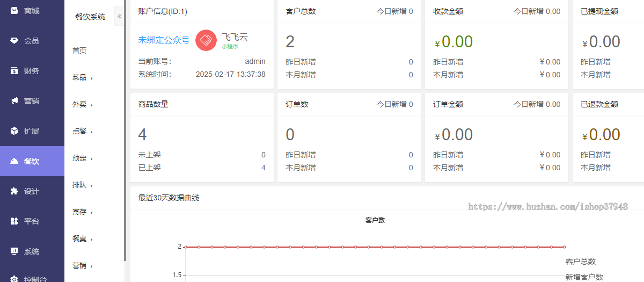Click the 账户信息(ID:1) card heading
Screen dimensions: 644x282
(x=163, y=11)
